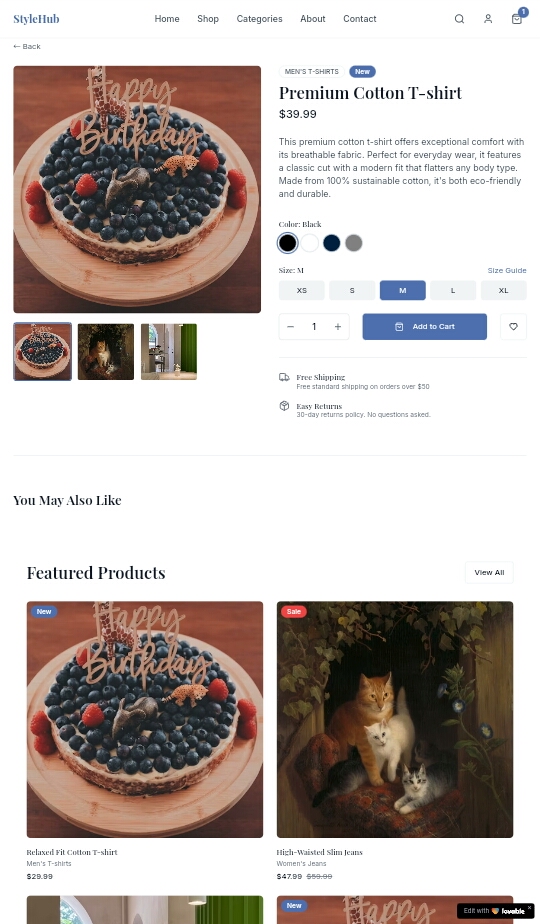Decrease quantity with the minus icon
The height and width of the screenshot is (924, 540).
tap(291, 326)
